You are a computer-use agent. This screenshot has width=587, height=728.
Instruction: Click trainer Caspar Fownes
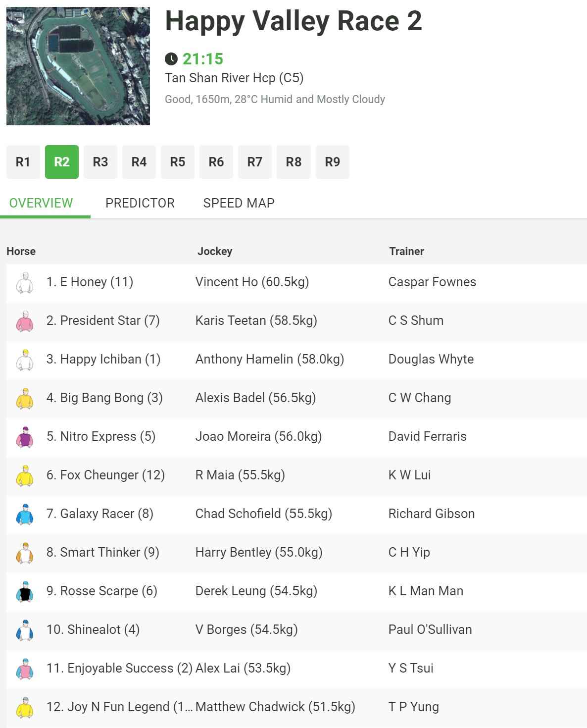(432, 282)
